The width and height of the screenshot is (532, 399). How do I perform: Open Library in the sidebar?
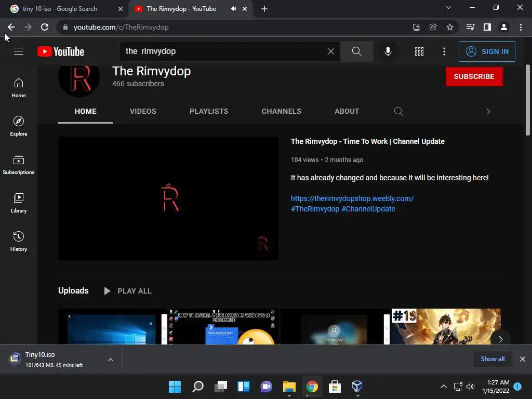pyautogui.click(x=19, y=203)
